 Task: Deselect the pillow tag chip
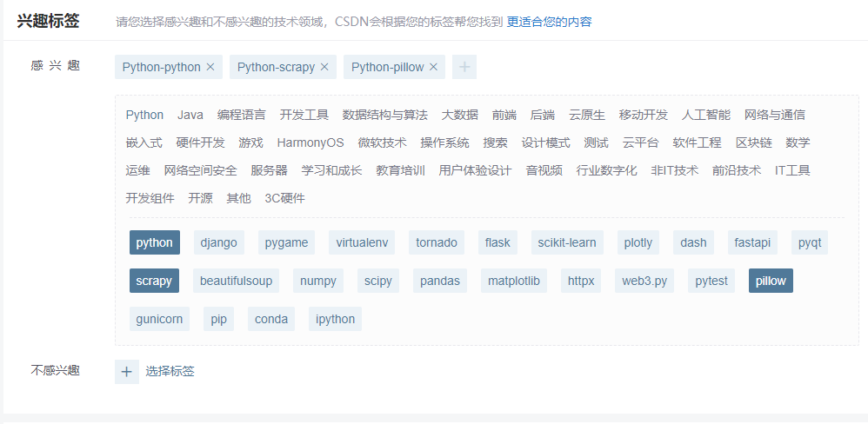(771, 281)
